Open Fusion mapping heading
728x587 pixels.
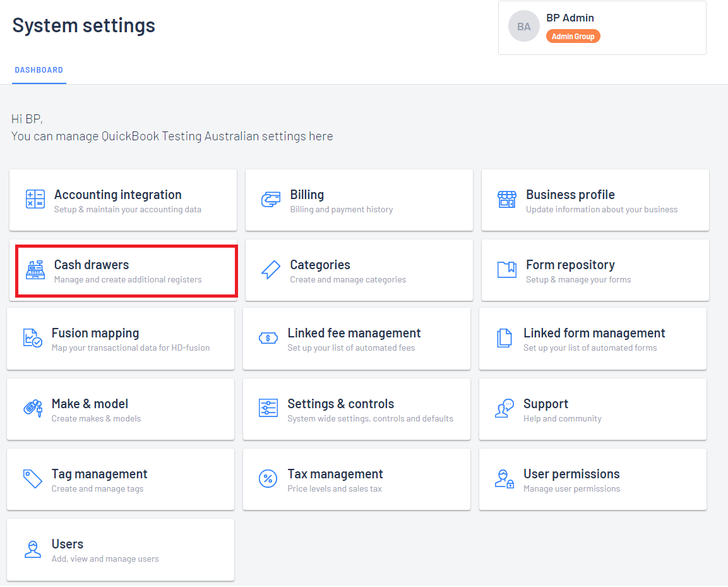95,333
